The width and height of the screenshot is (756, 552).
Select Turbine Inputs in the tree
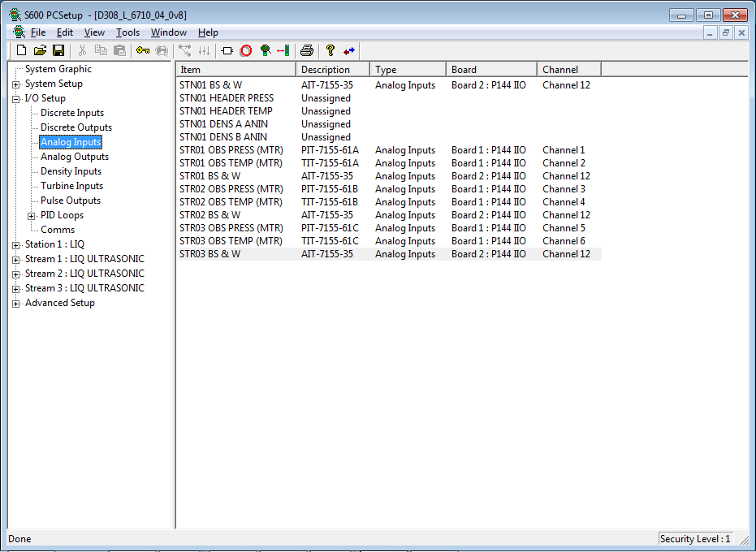[71, 186]
